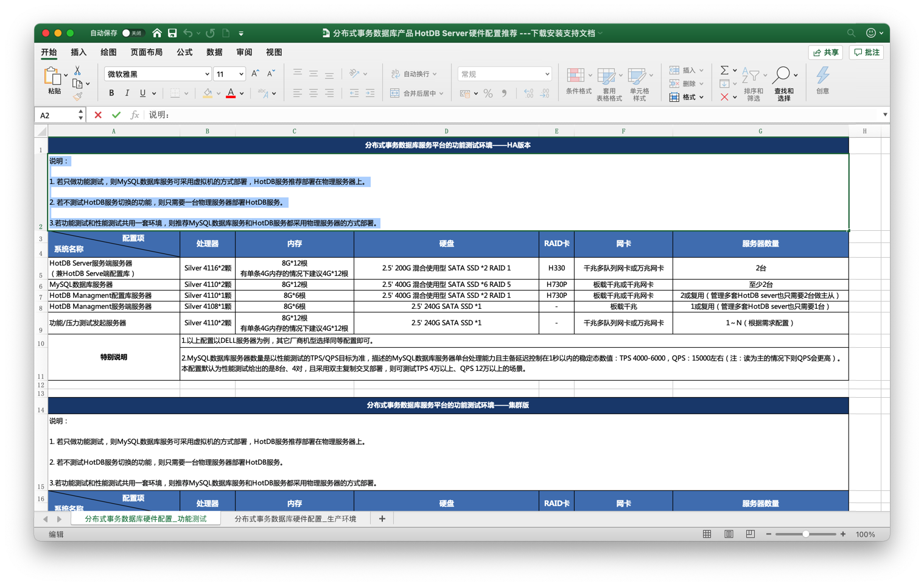
Task: Open the 条件格式 conditional formatting icon
Action: tap(575, 76)
